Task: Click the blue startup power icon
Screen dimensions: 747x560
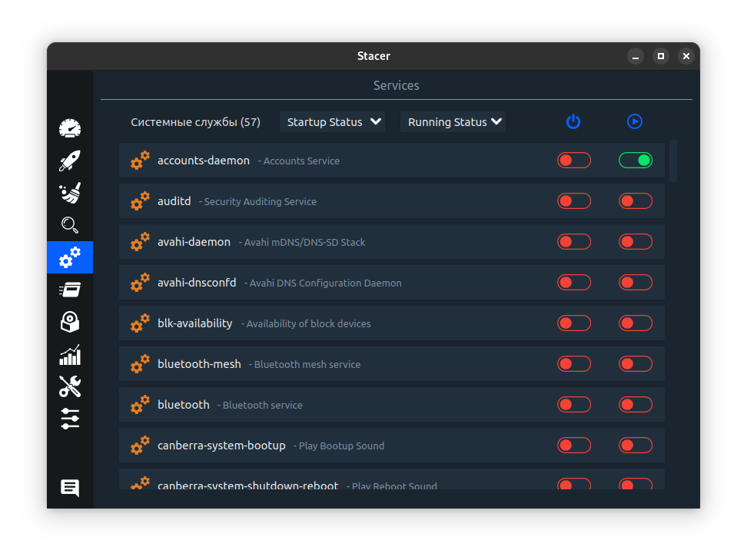Action: pos(573,121)
